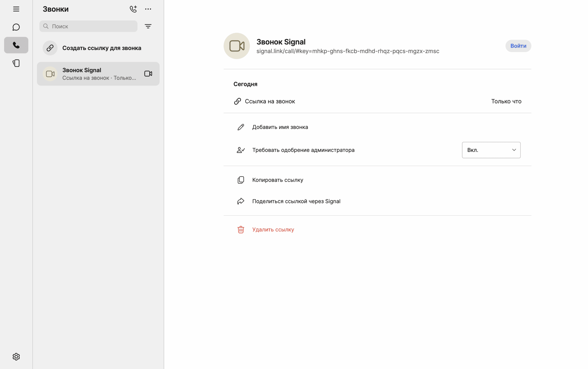Select the Calls phone tab icon

click(16, 45)
